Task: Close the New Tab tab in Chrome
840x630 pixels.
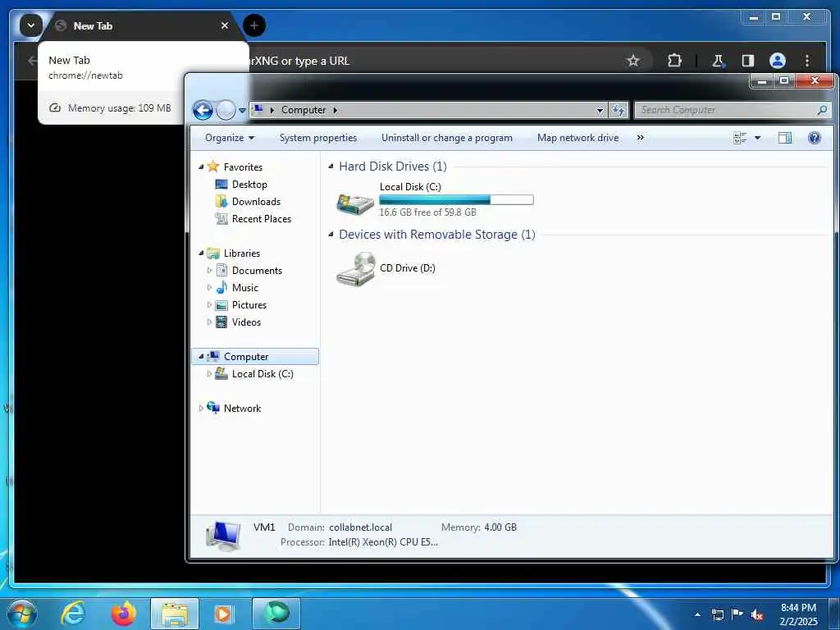Action: [225, 25]
